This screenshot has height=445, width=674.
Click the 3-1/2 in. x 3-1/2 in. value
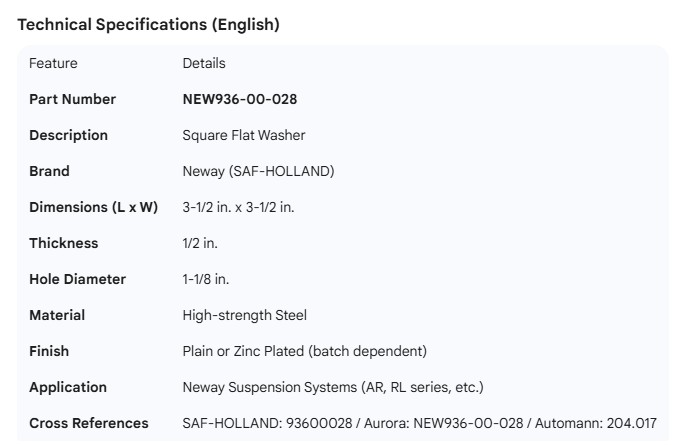click(x=252, y=207)
